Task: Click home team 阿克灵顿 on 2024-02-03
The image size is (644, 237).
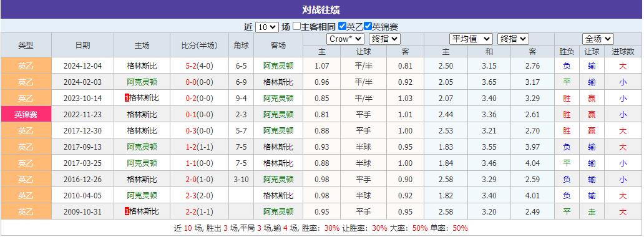Action: 142,82
